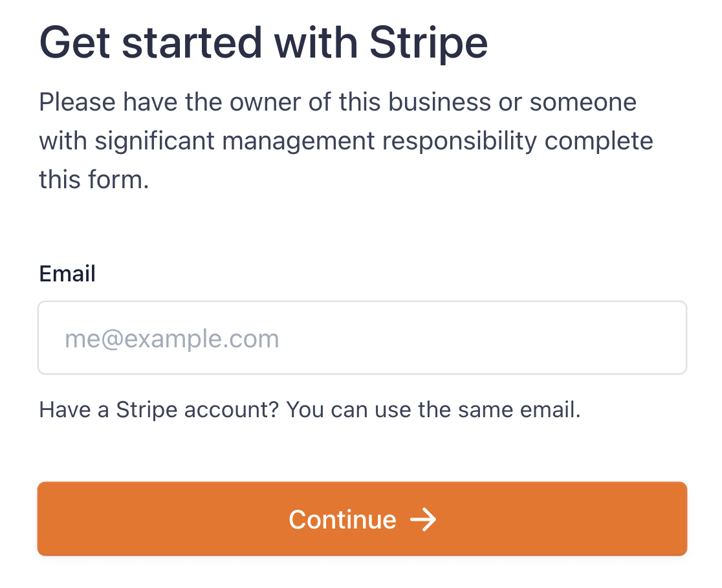Click the "this form." text ending the paragraph
Screen dimensions: 722x588
94,179
